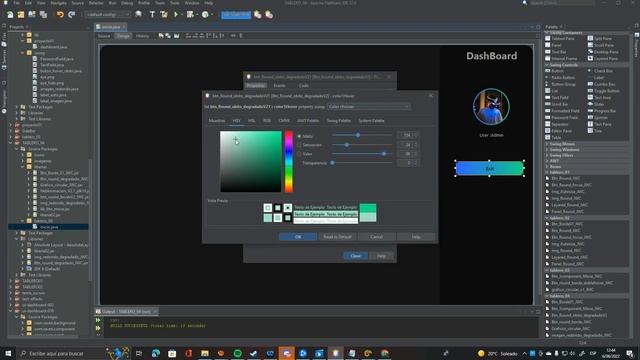Click OK in the color chooser dialog
Image resolution: width=640 pixels, height=360 pixels.
(298, 237)
